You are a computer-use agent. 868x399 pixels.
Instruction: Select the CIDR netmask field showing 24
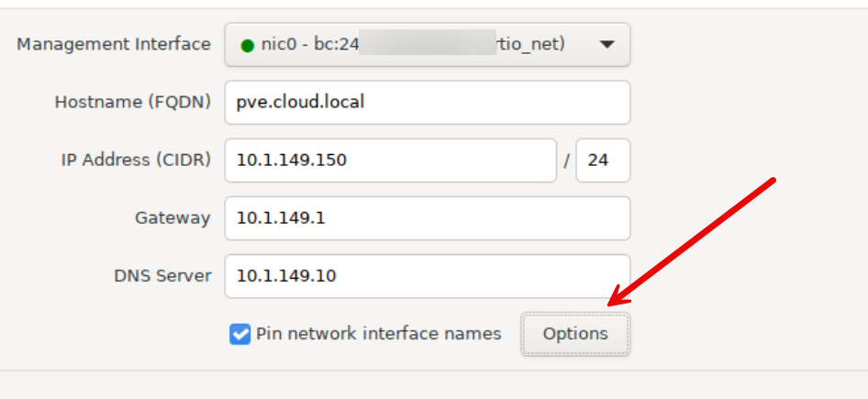pyautogui.click(x=602, y=160)
